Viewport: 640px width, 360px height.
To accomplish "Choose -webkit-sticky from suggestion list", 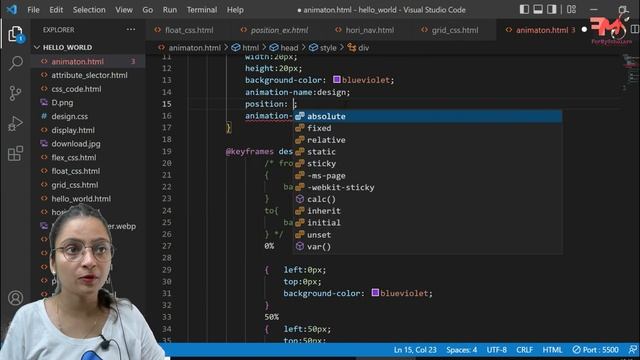I will pyautogui.click(x=427, y=187).
